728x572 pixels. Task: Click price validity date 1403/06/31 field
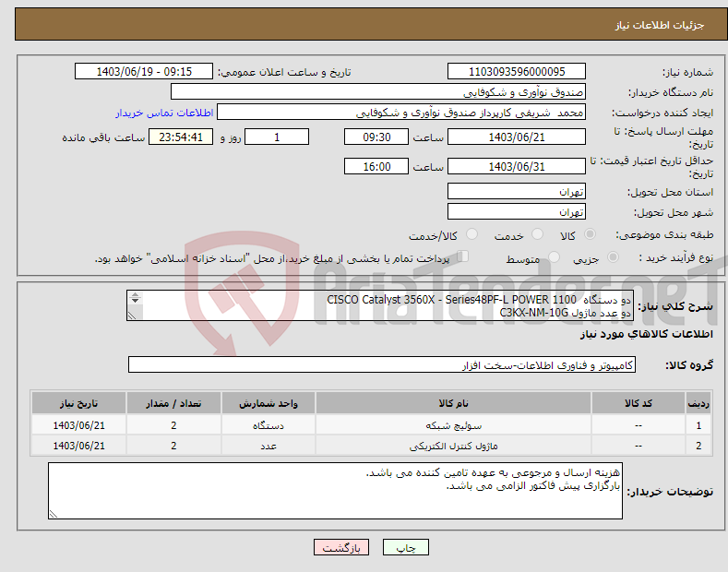517,166
